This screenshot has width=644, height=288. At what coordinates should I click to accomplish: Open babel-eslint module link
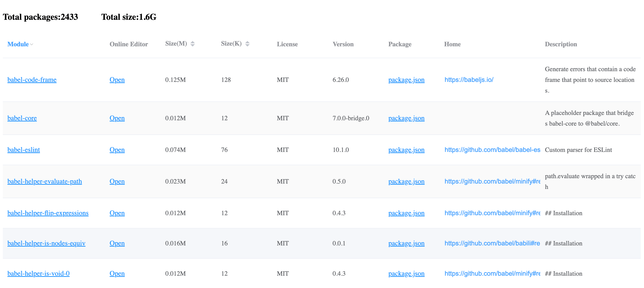(x=24, y=150)
